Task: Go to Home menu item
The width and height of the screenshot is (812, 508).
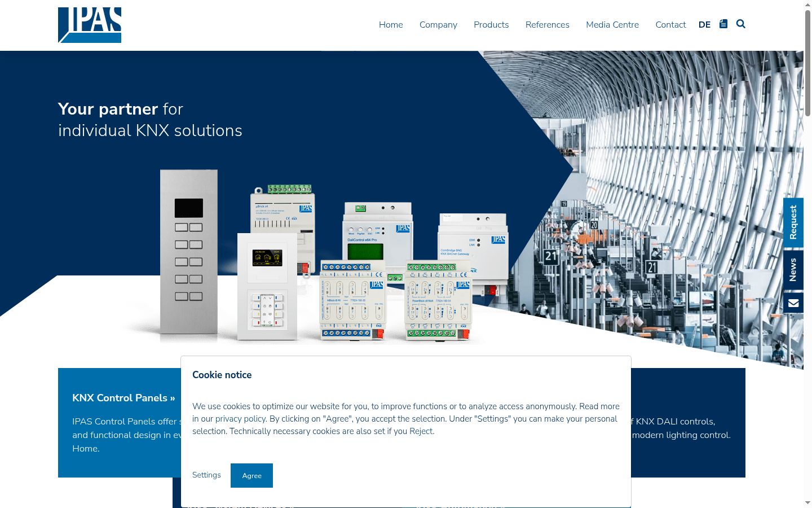Action: (x=391, y=25)
